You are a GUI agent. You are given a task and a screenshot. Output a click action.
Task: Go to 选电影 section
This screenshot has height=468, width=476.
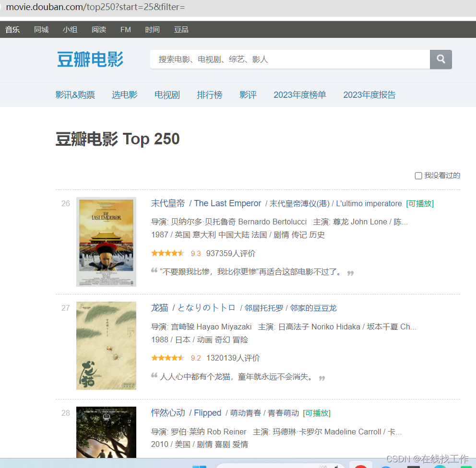click(124, 95)
